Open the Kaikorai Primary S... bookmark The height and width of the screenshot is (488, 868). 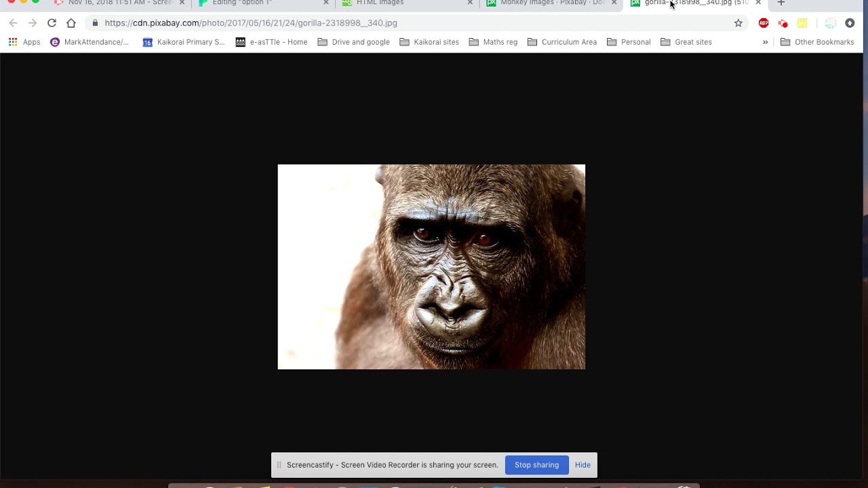click(x=184, y=42)
